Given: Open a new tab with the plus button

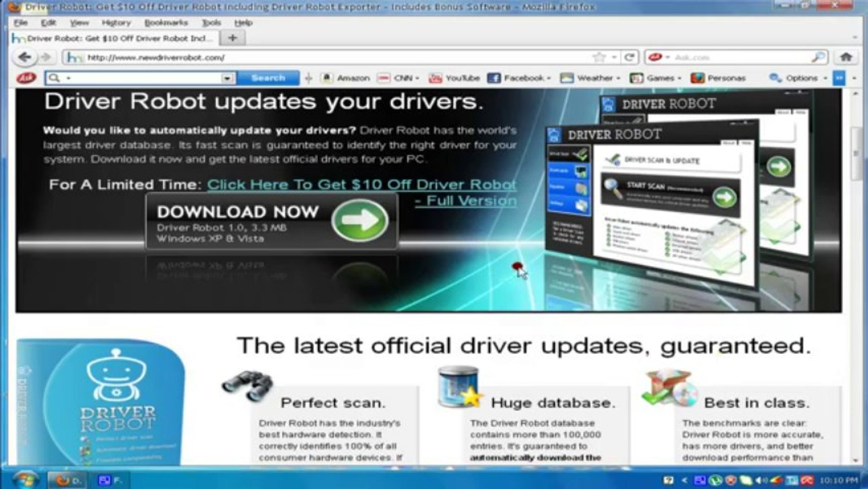Looking at the screenshot, I should click(232, 38).
